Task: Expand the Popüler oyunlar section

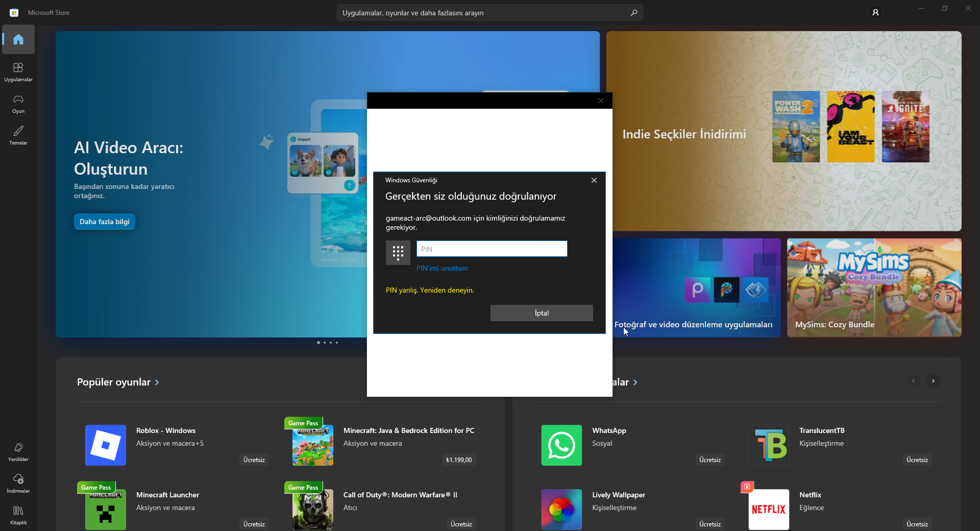Action: click(x=118, y=382)
